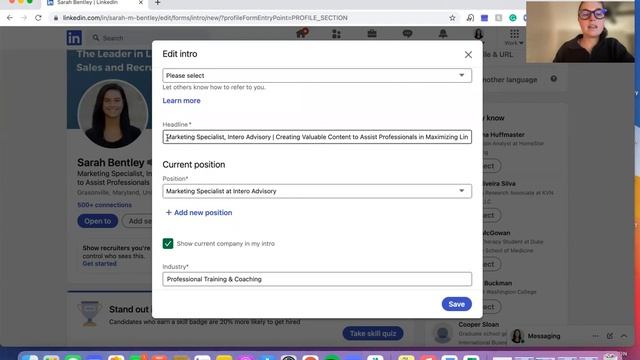640x360 pixels.
Task: Click the Get started link
Action: point(100,264)
